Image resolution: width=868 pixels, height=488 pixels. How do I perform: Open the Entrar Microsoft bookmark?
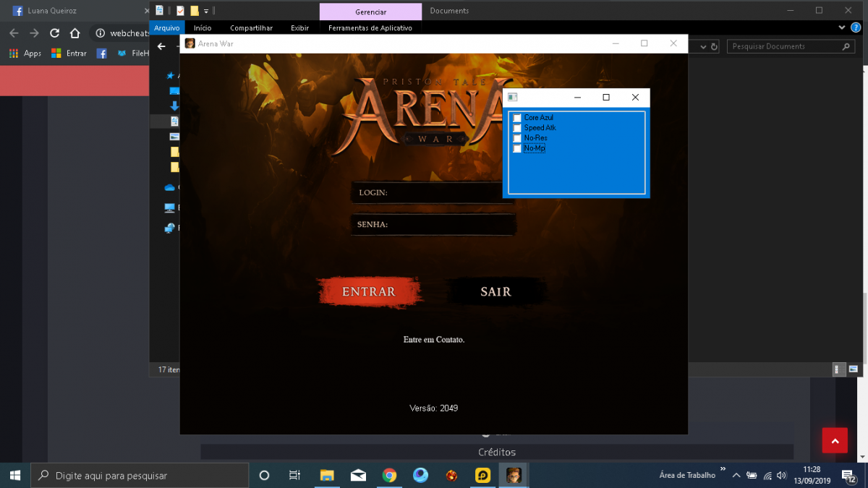point(69,53)
